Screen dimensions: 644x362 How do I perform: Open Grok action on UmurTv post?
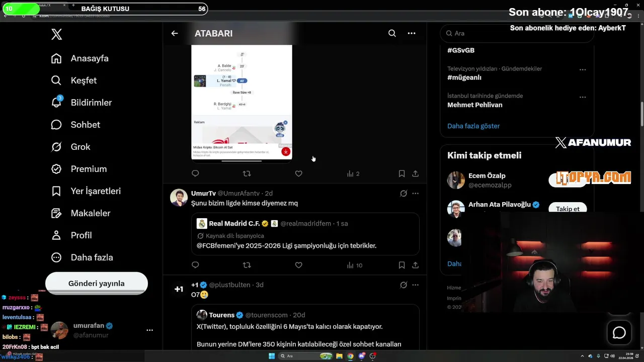tap(404, 193)
